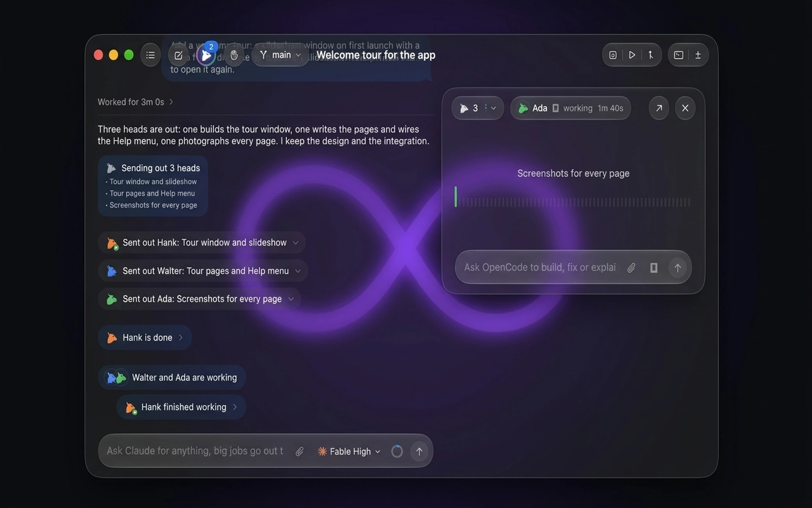Viewport: 812px width, 508px height.
Task: Close the Ada side panel
Action: click(685, 108)
